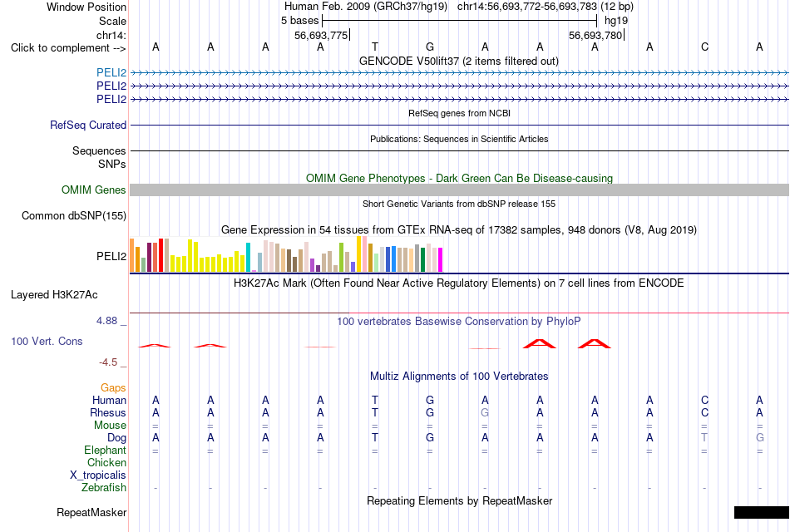Click the 'chr14:' ruler label
This screenshot has height=532, width=790.
111,35
